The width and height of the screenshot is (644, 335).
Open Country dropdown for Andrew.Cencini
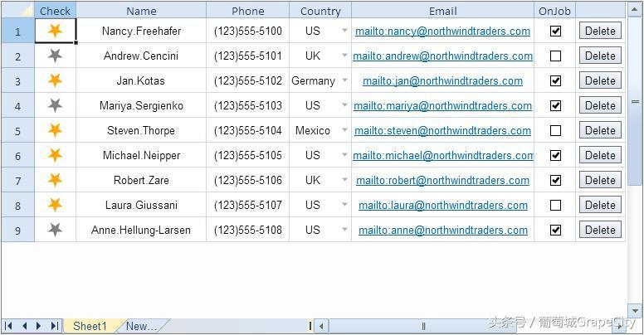click(344, 56)
